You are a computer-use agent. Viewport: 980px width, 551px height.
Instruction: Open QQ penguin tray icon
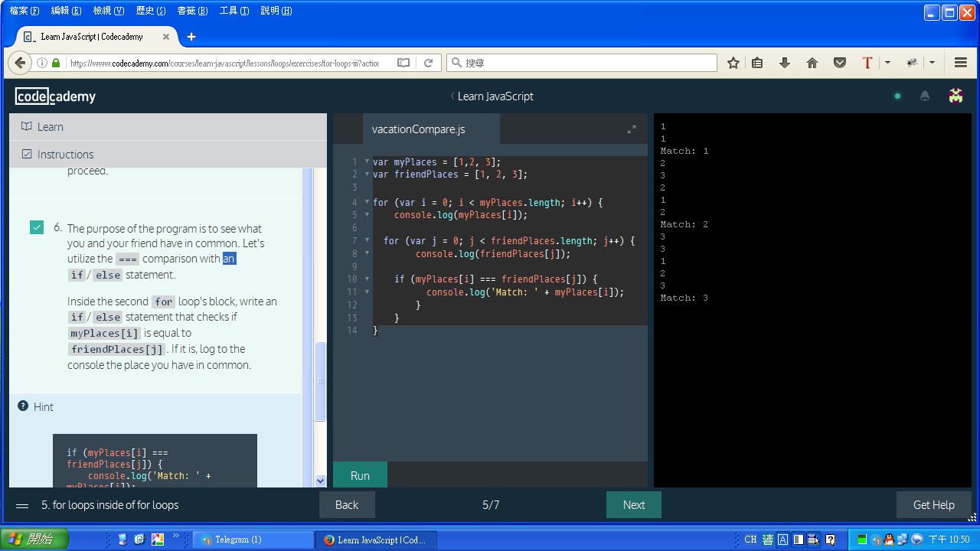pos(888,540)
